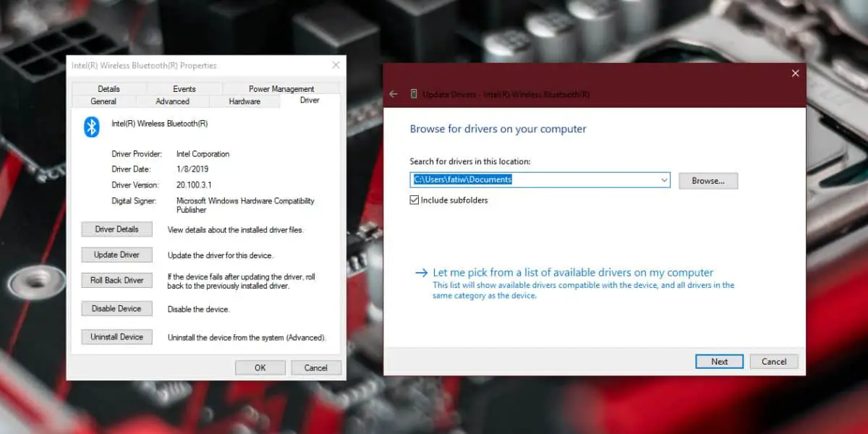This screenshot has height=434, width=868.
Task: Click the Intel Corporation driver provider text
Action: (x=203, y=154)
